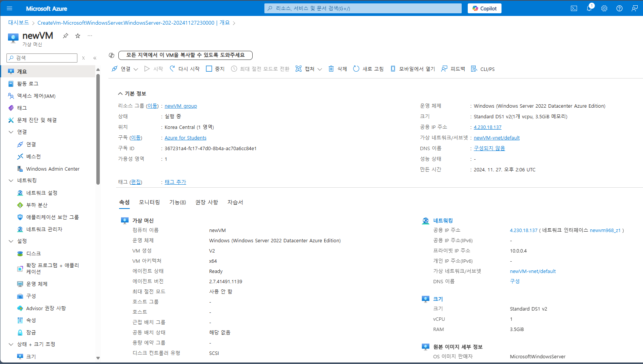Open the notifications bell
The image size is (643, 364).
tap(589, 8)
